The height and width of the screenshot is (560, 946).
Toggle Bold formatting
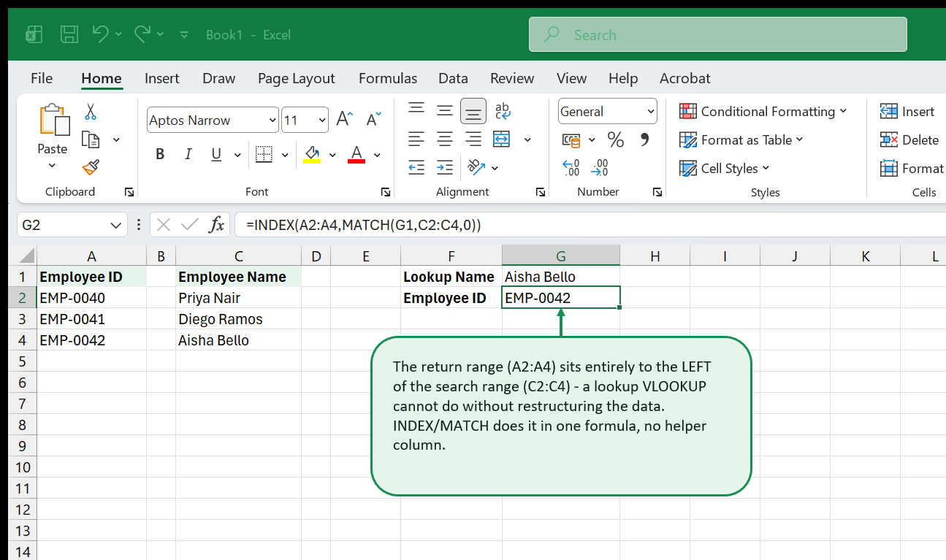pyautogui.click(x=160, y=154)
